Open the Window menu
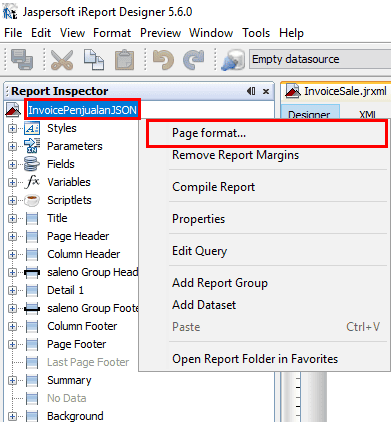Viewport: 391px width, 422px height. [x=211, y=33]
